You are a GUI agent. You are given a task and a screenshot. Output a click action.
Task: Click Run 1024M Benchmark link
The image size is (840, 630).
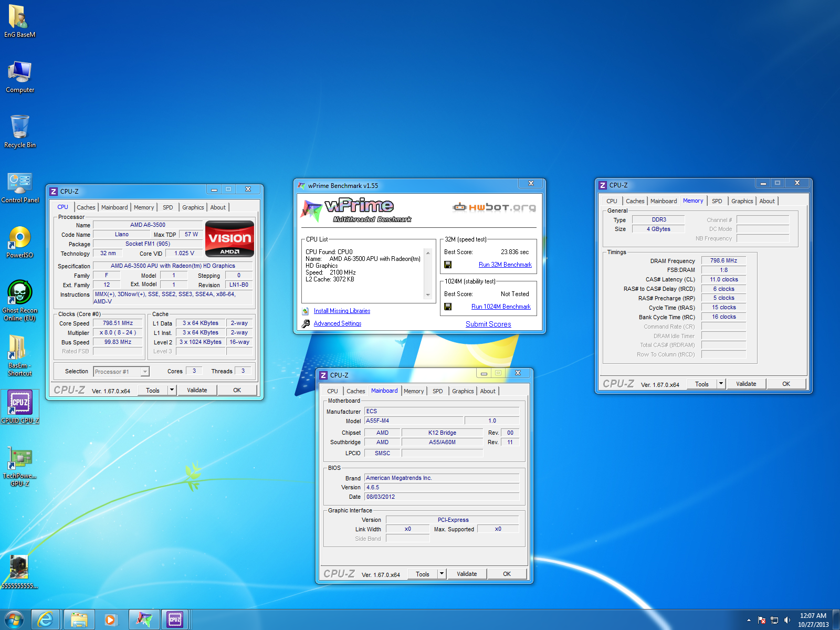click(x=501, y=307)
